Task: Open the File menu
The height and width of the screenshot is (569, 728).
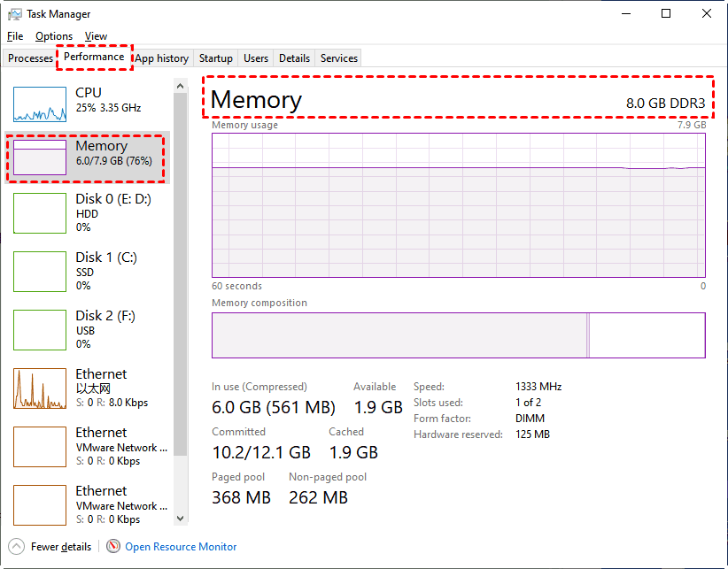Action: coord(15,36)
